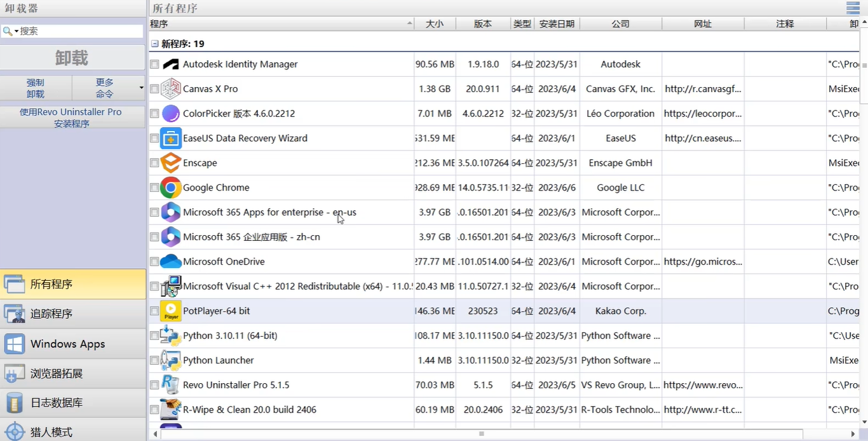Viewport: 868px width, 441px height.
Task: Click the ColorPicker purple circle icon
Action: pos(171,114)
